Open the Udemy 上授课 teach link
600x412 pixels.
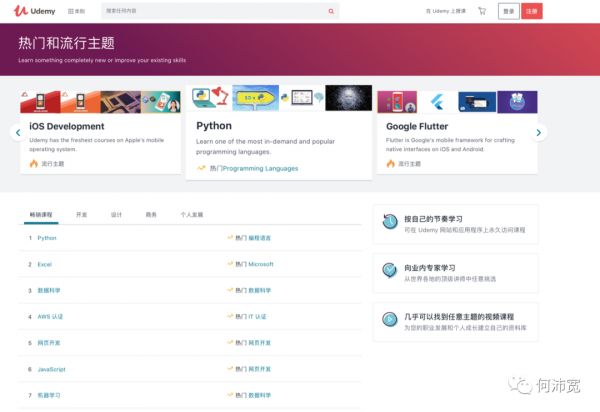pyautogui.click(x=448, y=12)
